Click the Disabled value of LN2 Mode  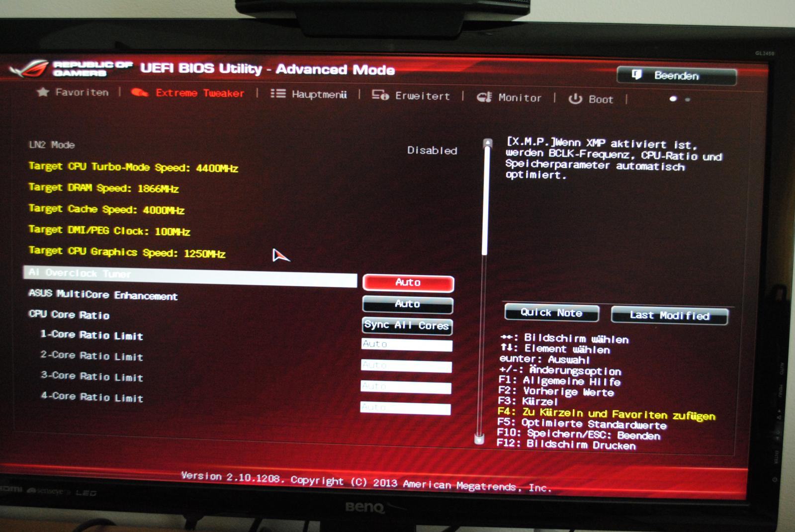click(x=432, y=150)
